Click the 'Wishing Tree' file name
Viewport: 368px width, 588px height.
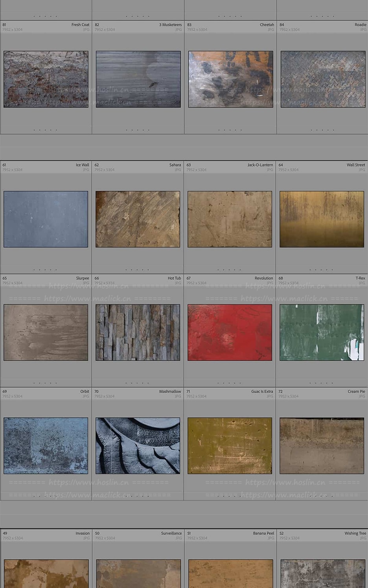pyautogui.click(x=355, y=533)
